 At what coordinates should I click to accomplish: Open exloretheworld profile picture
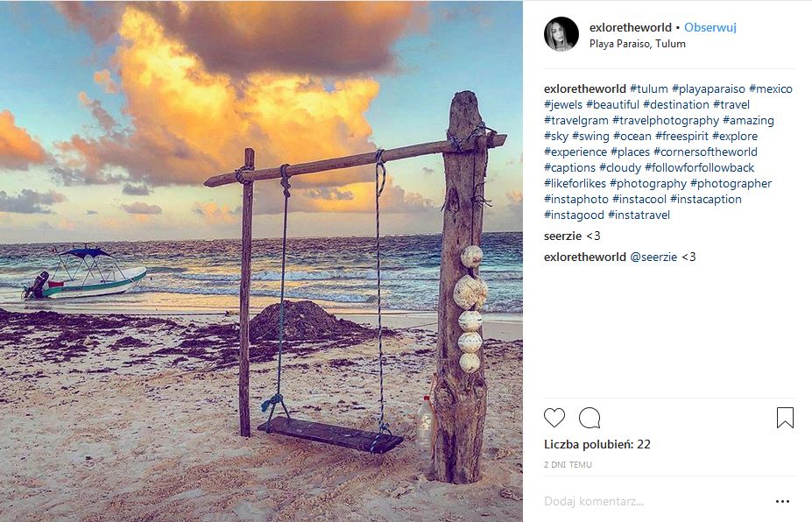click(561, 34)
